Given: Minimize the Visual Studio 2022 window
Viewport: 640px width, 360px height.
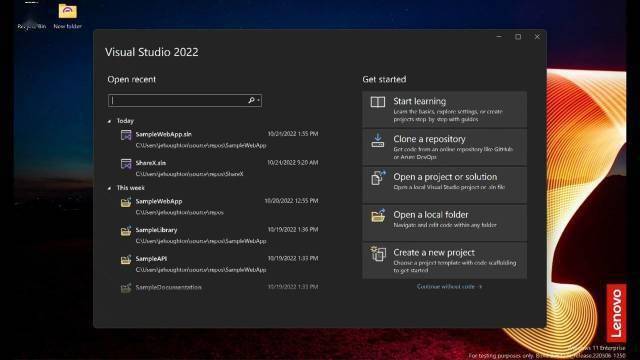Looking at the screenshot, I should click(499, 37).
